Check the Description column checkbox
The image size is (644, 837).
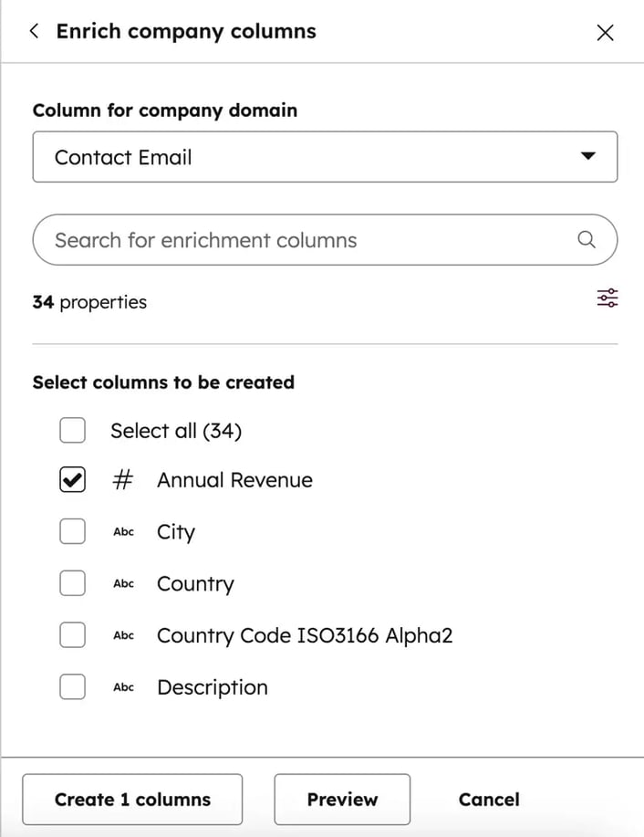(x=72, y=686)
